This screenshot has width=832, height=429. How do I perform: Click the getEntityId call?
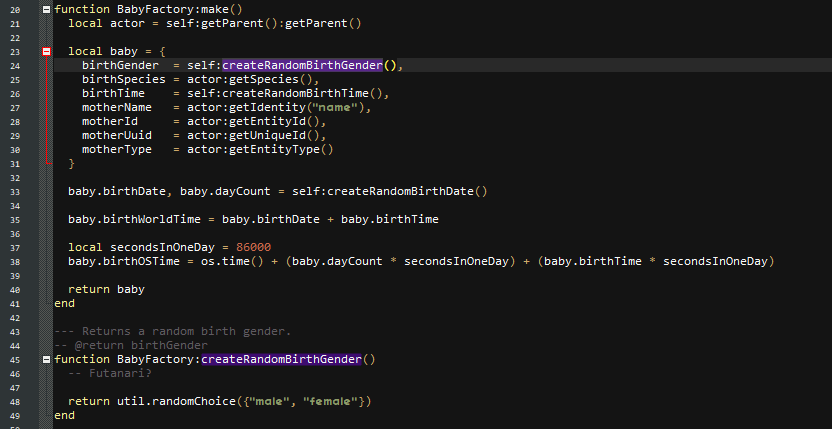267,122
